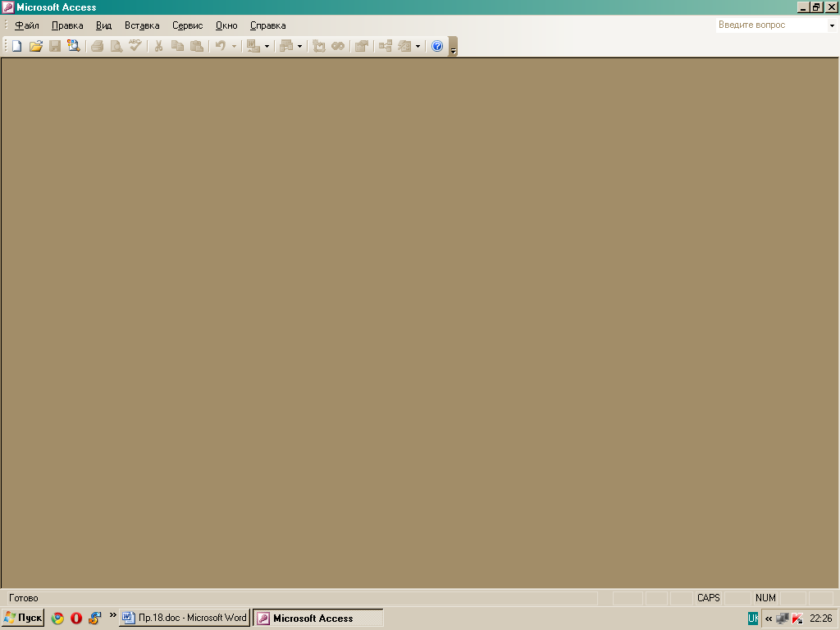Click Microsoft Access taskbar button
This screenshot has height=630, width=840.
(318, 618)
